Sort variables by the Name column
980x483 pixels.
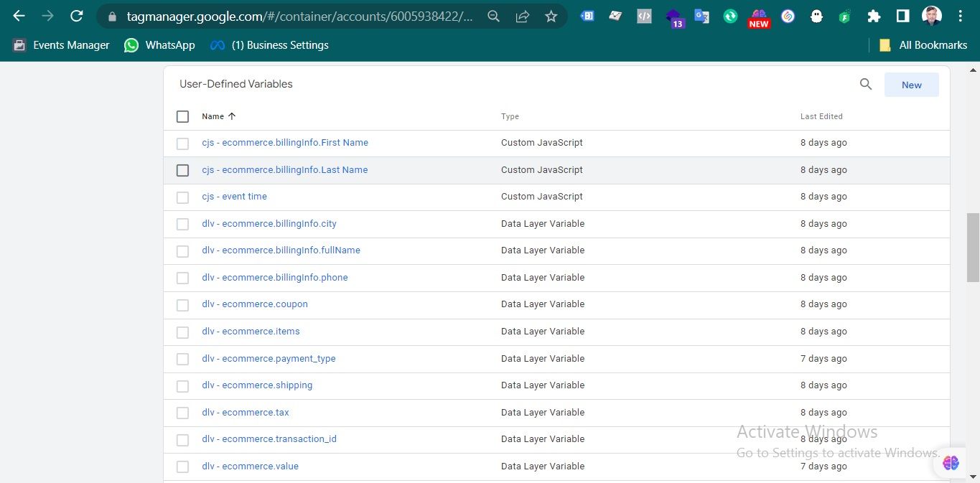point(219,116)
